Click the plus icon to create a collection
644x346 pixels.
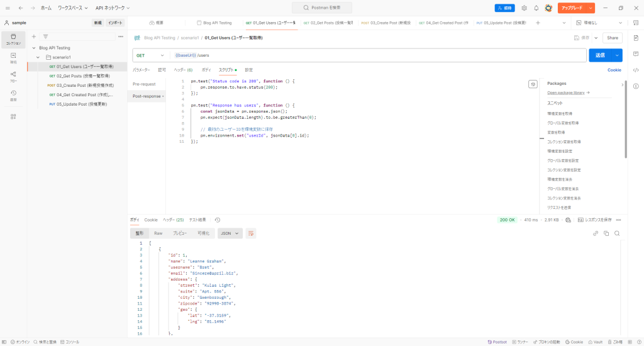(x=34, y=36)
